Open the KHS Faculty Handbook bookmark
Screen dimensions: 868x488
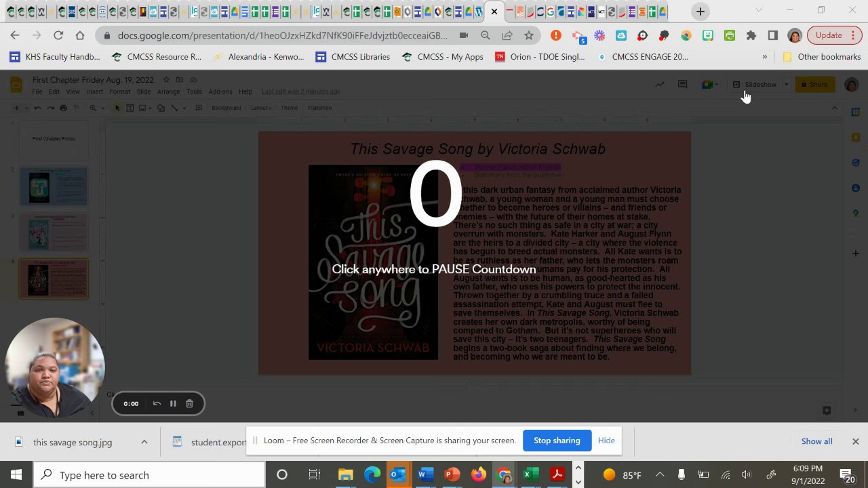56,57
